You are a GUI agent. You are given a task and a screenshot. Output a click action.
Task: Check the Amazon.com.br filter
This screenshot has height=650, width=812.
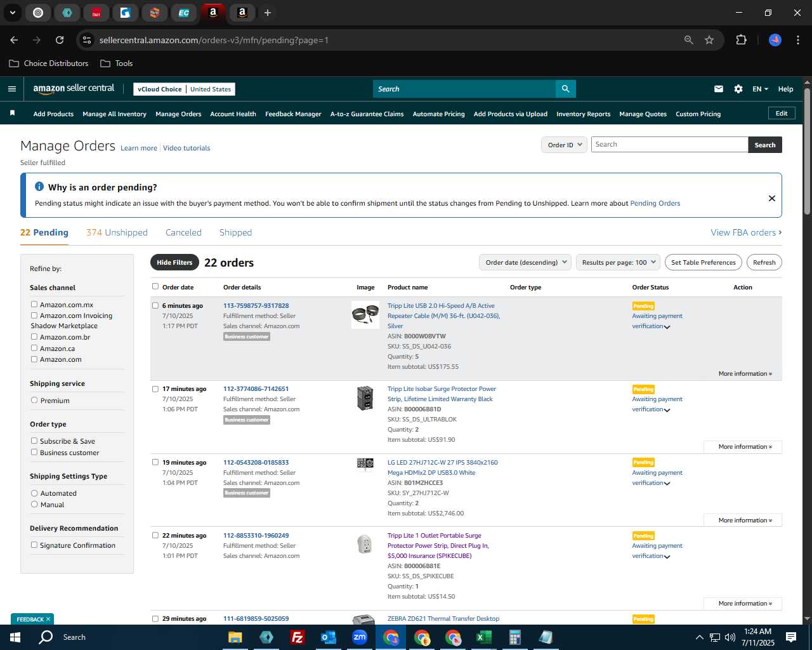pos(34,337)
